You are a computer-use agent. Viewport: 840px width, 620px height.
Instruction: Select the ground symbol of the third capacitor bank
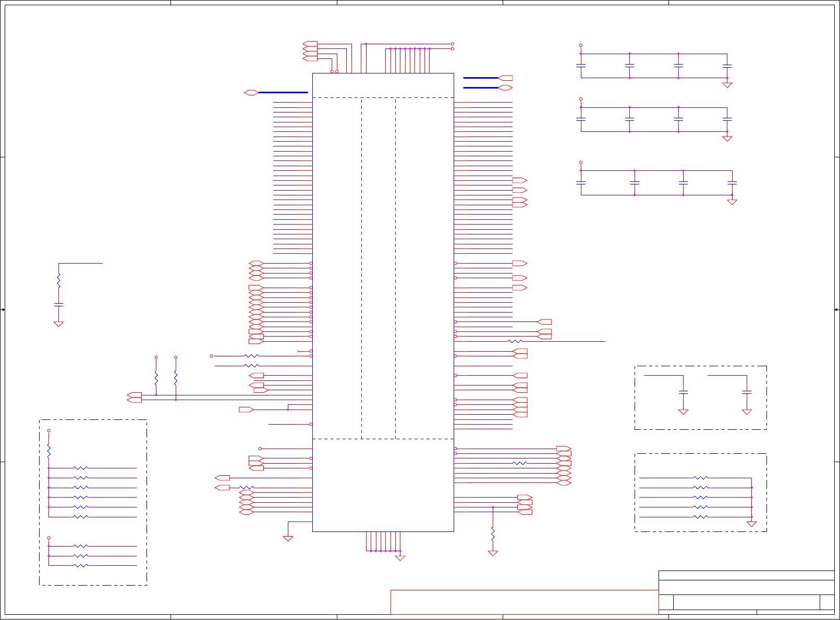[x=732, y=202]
